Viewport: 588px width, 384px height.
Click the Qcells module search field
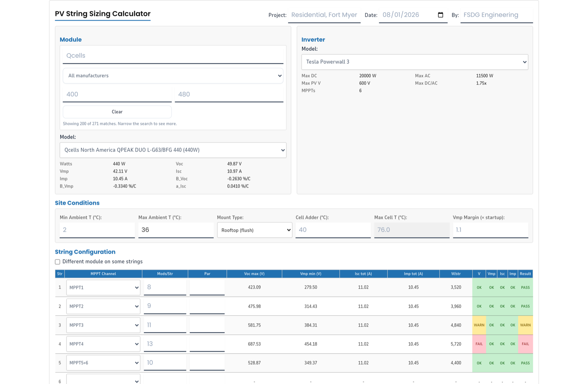[x=173, y=55]
